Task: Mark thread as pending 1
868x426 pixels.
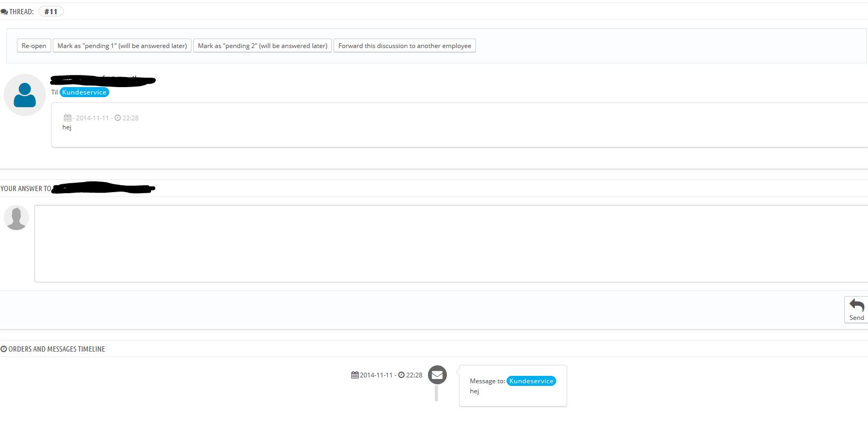Action: coord(122,46)
